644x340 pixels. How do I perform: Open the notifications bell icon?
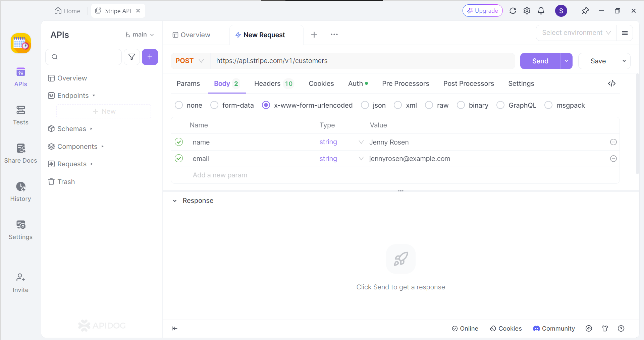(541, 11)
